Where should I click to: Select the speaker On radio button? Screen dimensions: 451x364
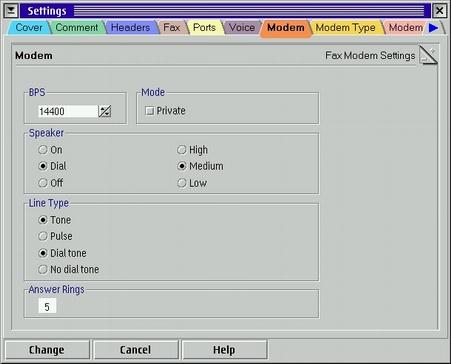[43, 150]
